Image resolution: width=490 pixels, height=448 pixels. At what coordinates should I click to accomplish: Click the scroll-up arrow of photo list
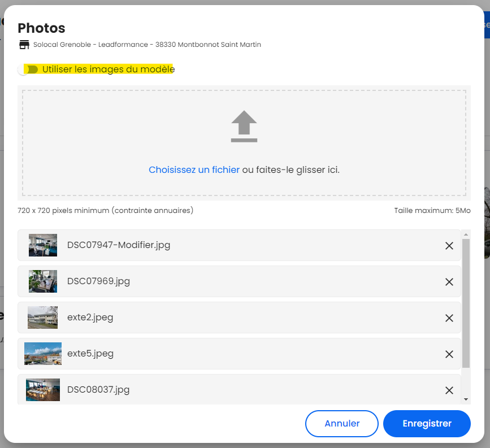pos(466,234)
